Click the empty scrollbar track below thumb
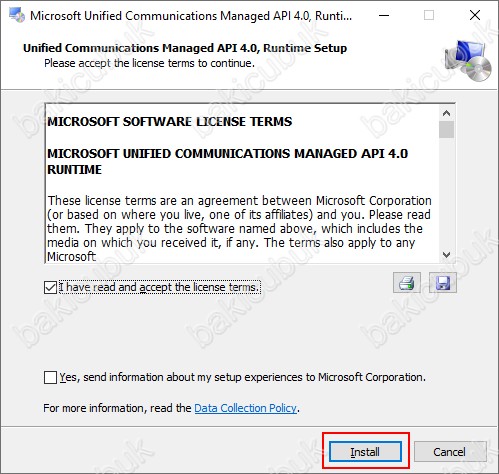499x474 pixels. 446,193
